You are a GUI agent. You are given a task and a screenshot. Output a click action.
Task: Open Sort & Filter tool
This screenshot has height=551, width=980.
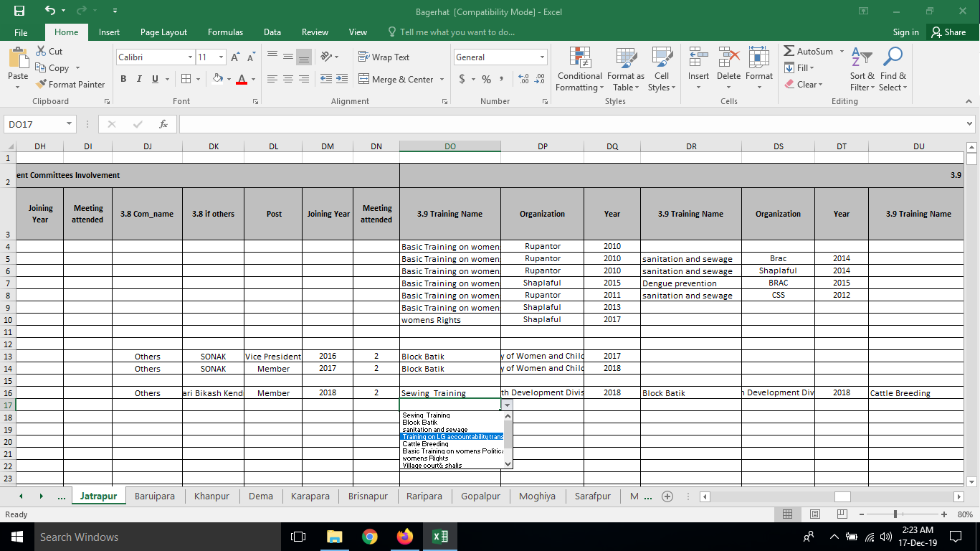tap(862, 70)
